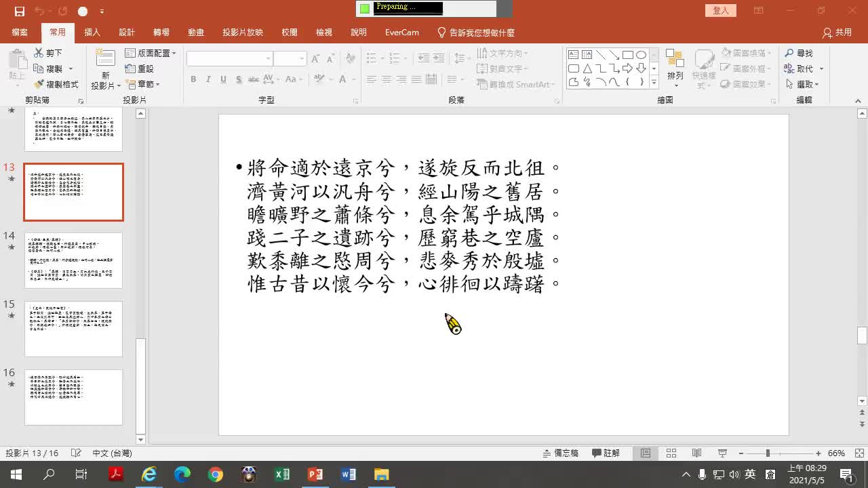Image resolution: width=868 pixels, height=488 pixels.
Task: Open font size dropdown
Action: click(302, 59)
